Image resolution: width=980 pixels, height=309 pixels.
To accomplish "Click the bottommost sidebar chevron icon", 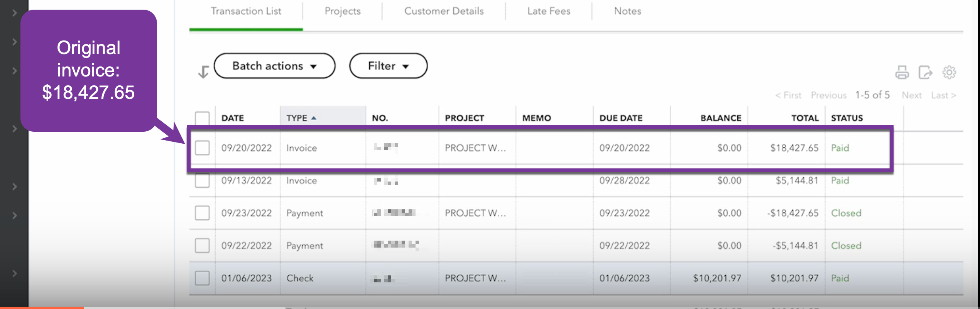I will pos(14,273).
